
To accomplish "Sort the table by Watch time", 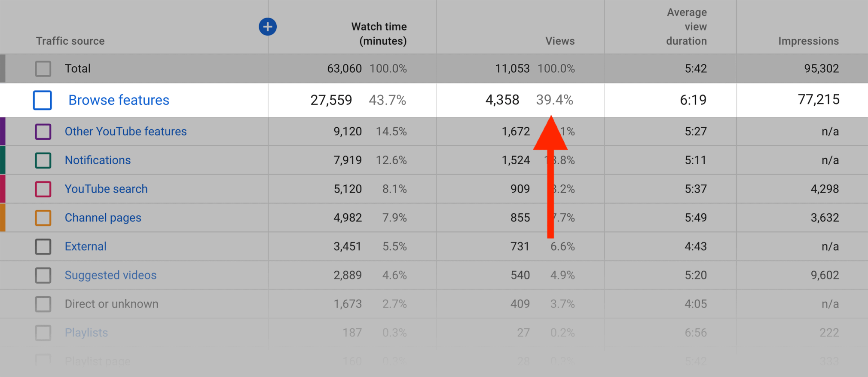I will [x=379, y=34].
